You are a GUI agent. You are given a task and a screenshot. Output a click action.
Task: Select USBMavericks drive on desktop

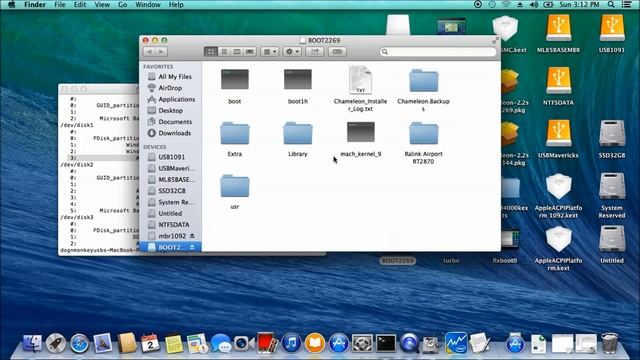[x=558, y=133]
